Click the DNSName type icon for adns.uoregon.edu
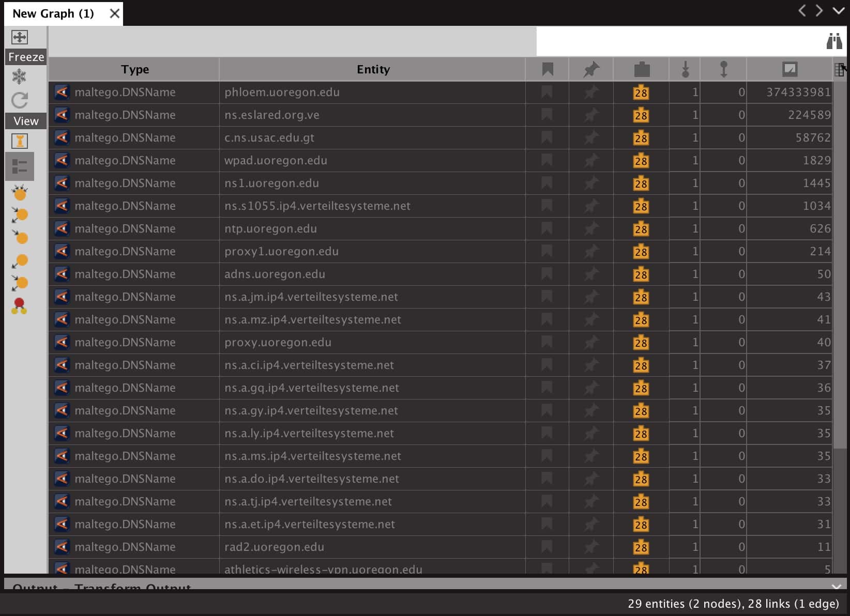The image size is (850, 616). point(62,274)
